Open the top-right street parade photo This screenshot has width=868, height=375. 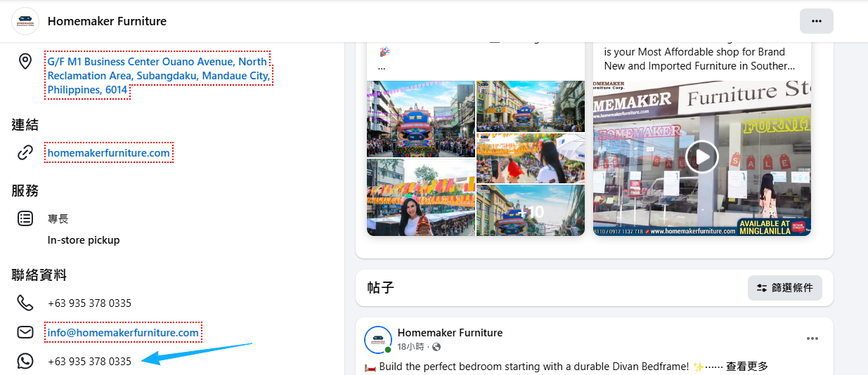click(x=531, y=106)
